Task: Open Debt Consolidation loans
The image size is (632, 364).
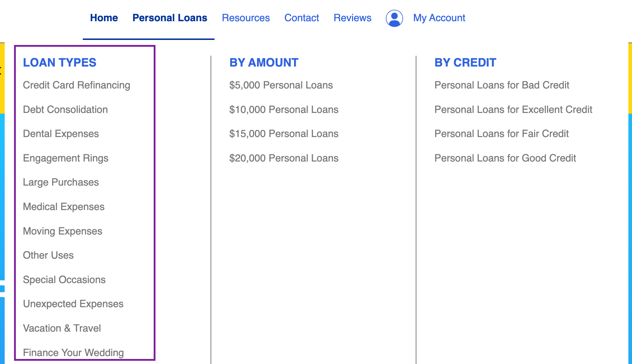Action: click(x=66, y=110)
